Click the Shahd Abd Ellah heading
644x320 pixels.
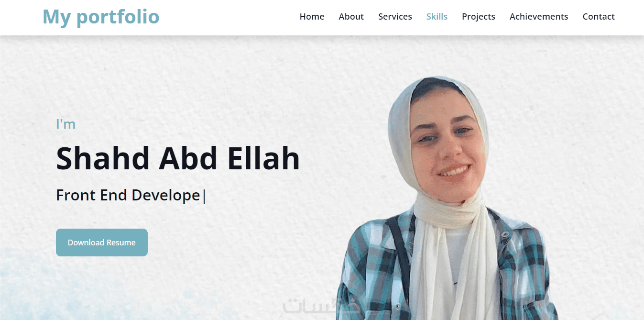(178, 158)
